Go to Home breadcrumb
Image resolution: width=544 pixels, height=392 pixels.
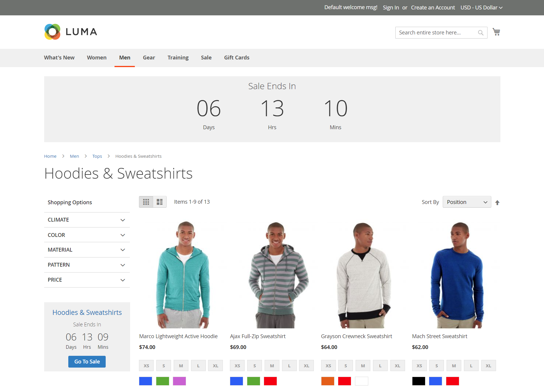(50, 156)
